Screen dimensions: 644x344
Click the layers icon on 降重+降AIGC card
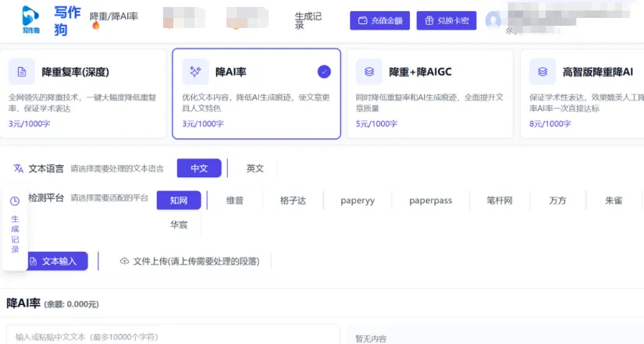[x=369, y=72]
